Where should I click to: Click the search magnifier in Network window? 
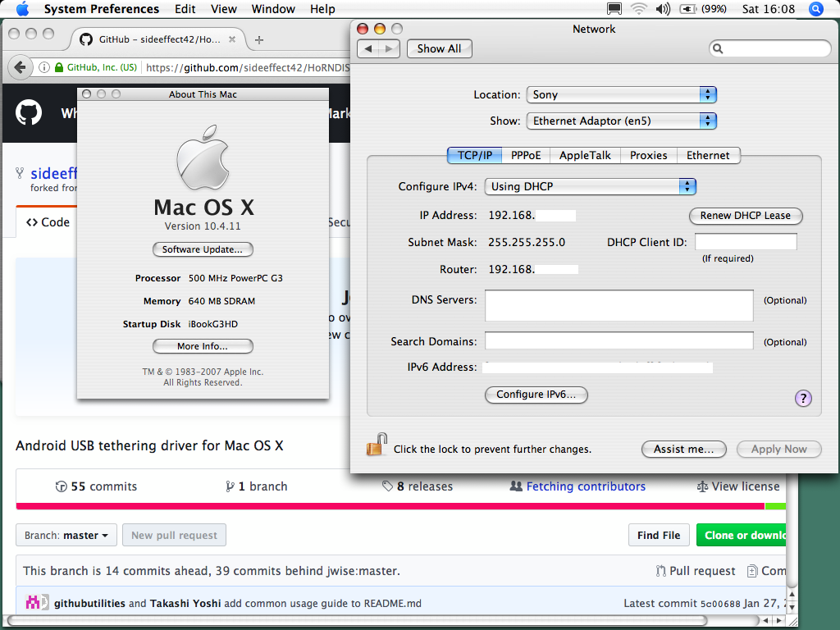(x=718, y=48)
